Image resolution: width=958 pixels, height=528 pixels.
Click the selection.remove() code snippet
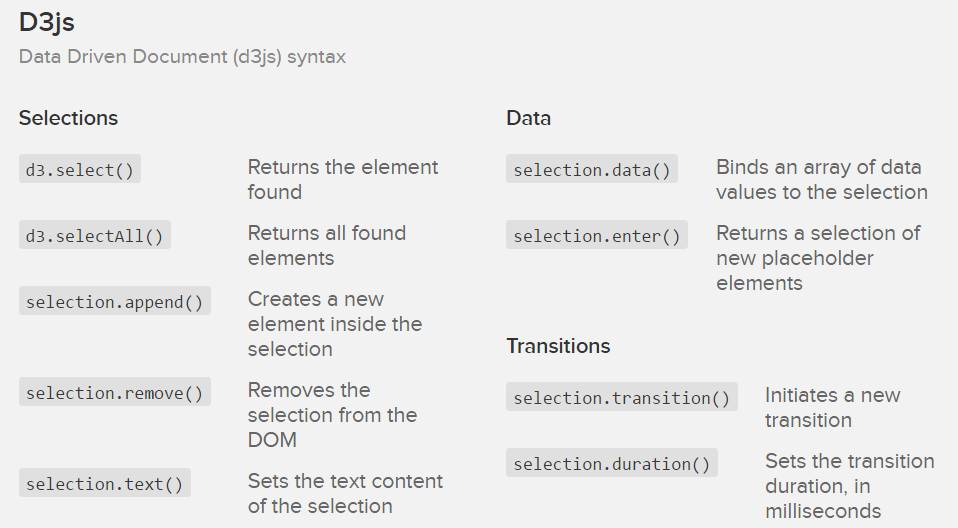pyautogui.click(x=115, y=393)
